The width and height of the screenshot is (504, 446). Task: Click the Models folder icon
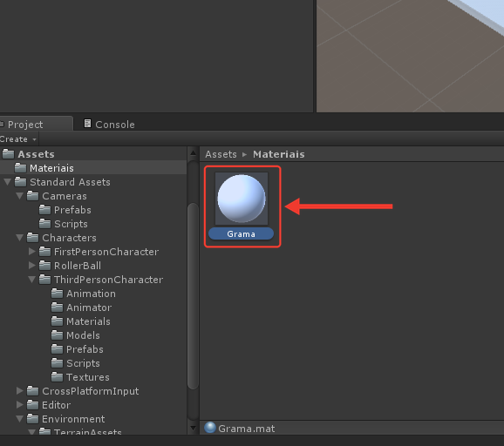(57, 334)
